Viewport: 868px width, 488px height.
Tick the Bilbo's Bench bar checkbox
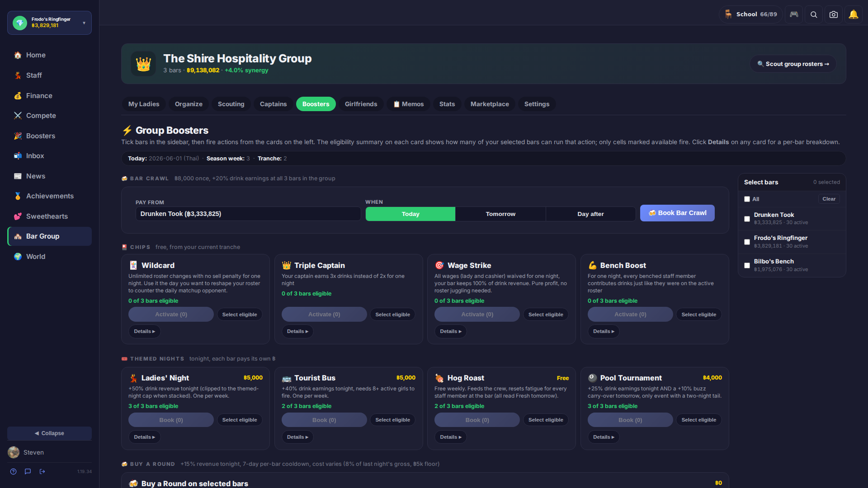(x=747, y=266)
